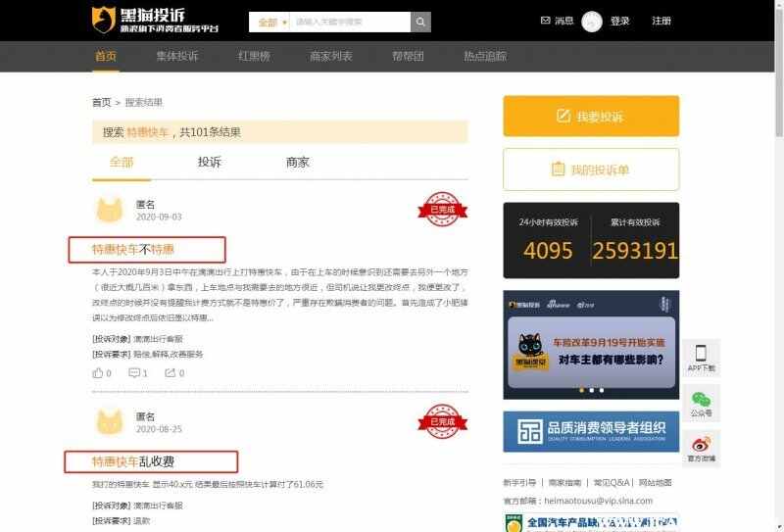The image size is (784, 532).
Task: Open 帮帮团 navigation item
Action: [408, 56]
